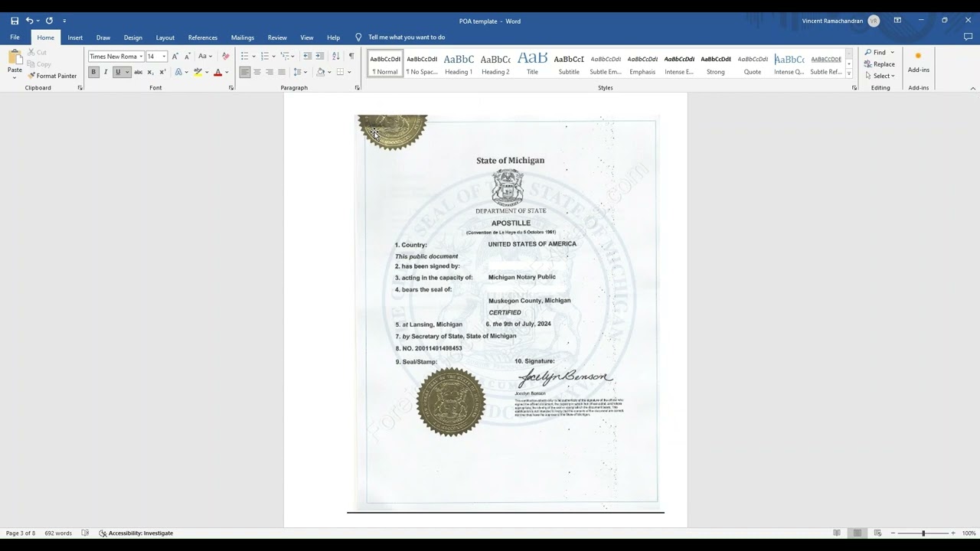
Task: Click the Sort A-Z icon
Action: point(335,56)
